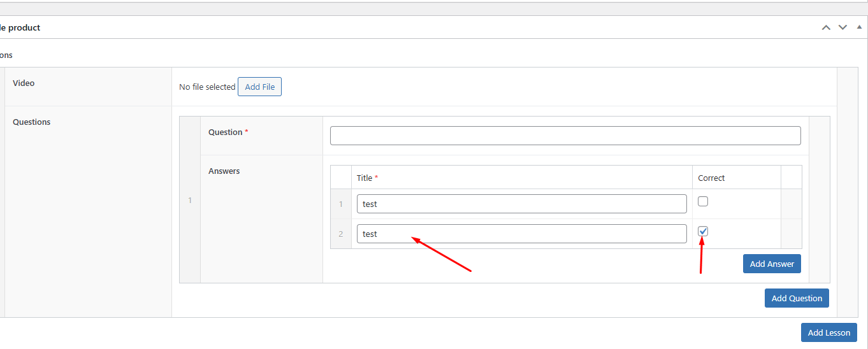Click the second answer Title field
Viewport: 868px width, 349px height.
tap(521, 234)
